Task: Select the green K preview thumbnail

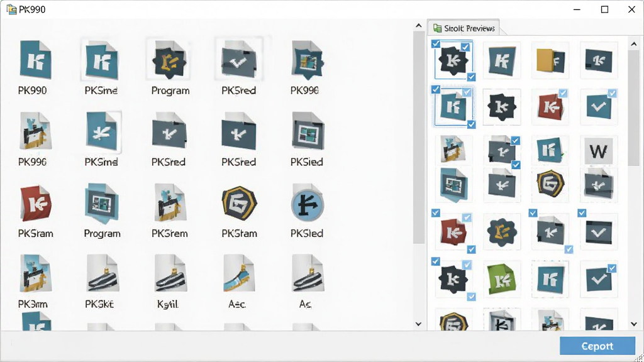Action: pos(501,280)
